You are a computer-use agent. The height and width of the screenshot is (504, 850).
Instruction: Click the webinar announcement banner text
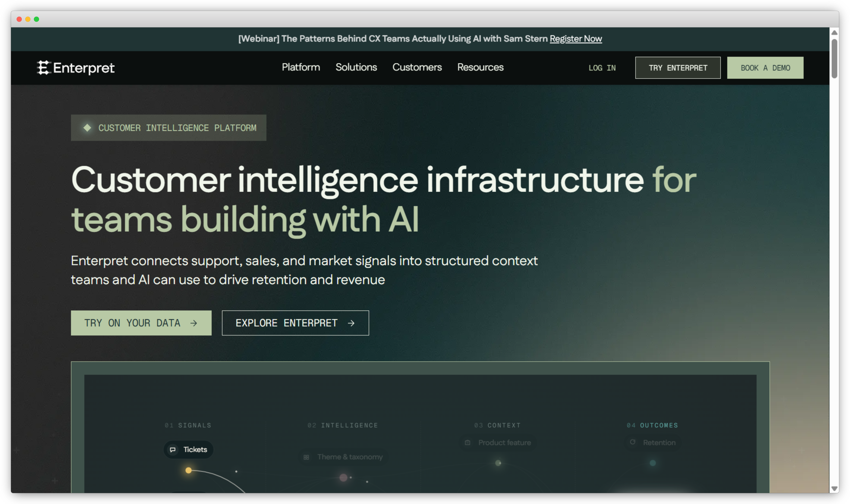pos(393,39)
